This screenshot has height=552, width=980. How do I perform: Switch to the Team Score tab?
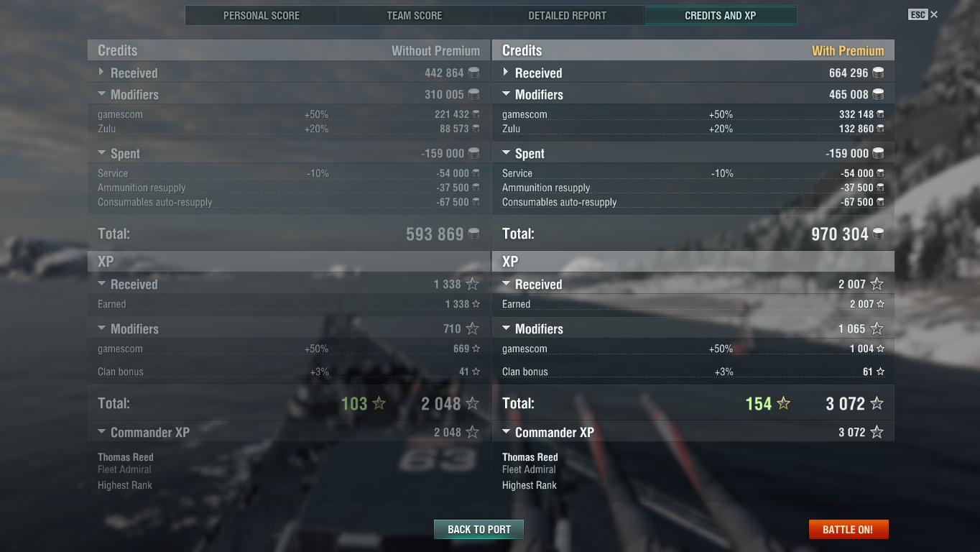(x=415, y=15)
